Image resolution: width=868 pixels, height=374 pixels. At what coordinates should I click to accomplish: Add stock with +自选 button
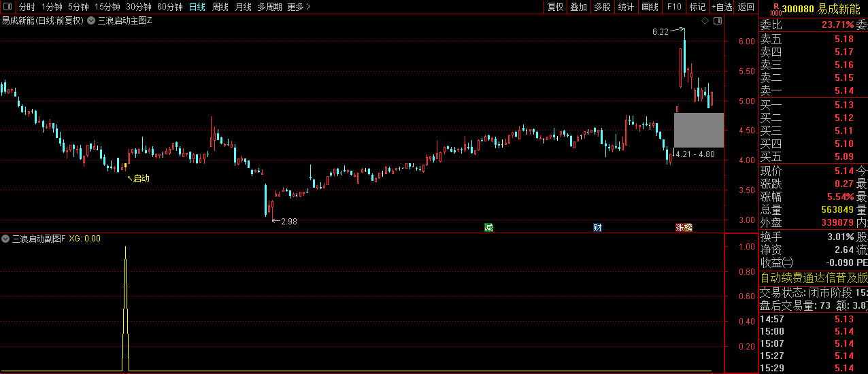click(722, 7)
